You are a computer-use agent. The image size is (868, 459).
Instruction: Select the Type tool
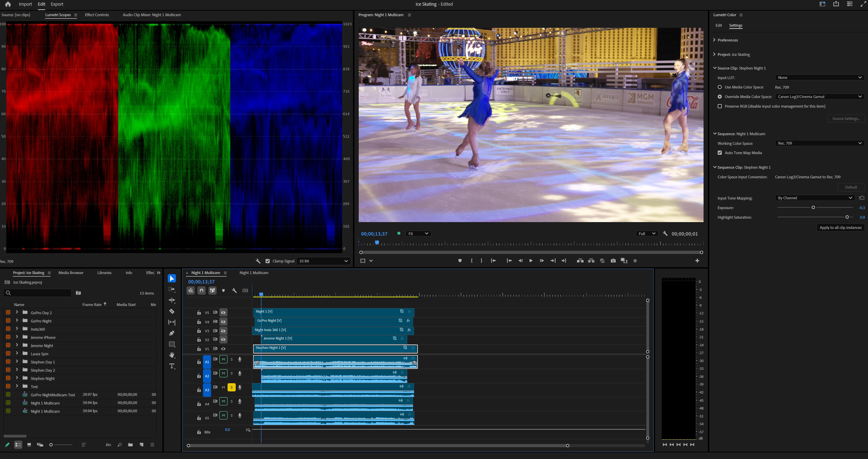pos(172,366)
